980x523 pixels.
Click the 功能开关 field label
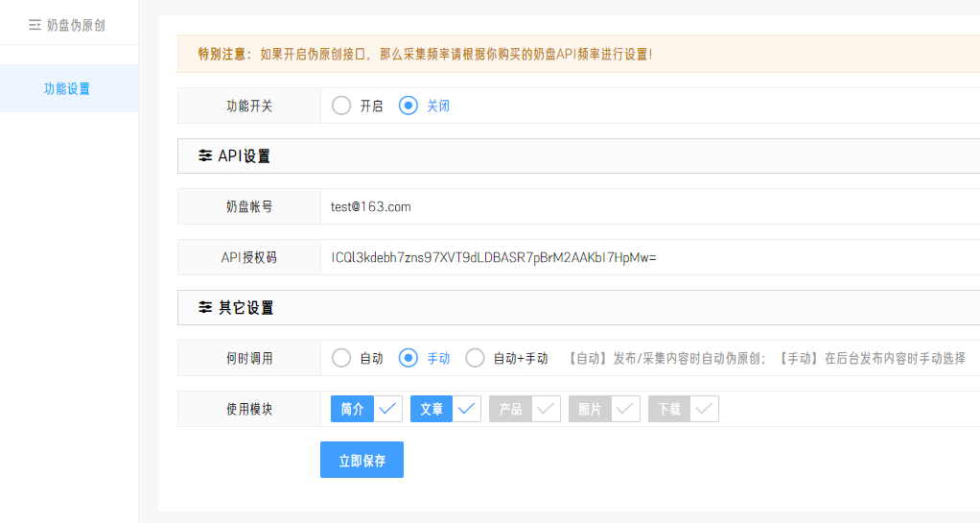[x=249, y=106]
